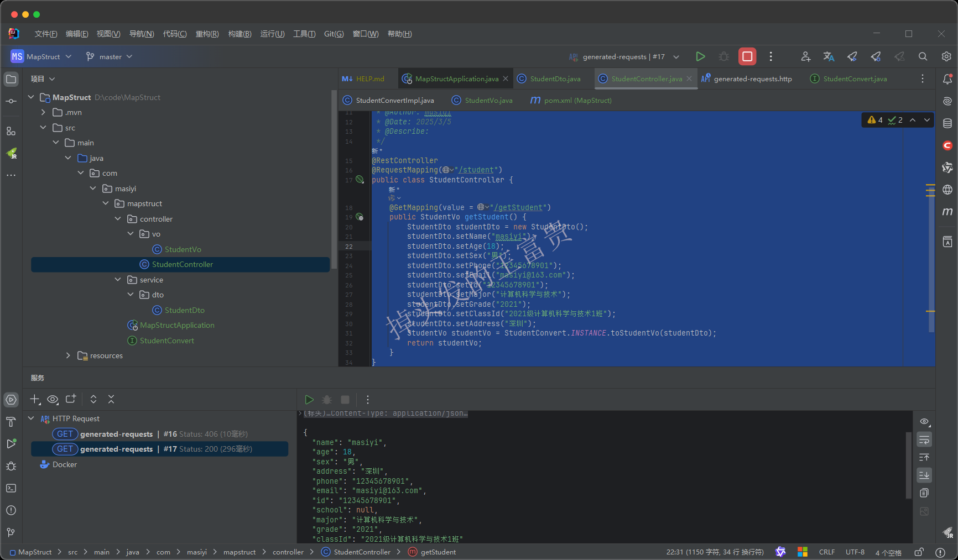The image size is (958, 560).
Task: Open the master git branch dropdown
Action: tap(109, 56)
